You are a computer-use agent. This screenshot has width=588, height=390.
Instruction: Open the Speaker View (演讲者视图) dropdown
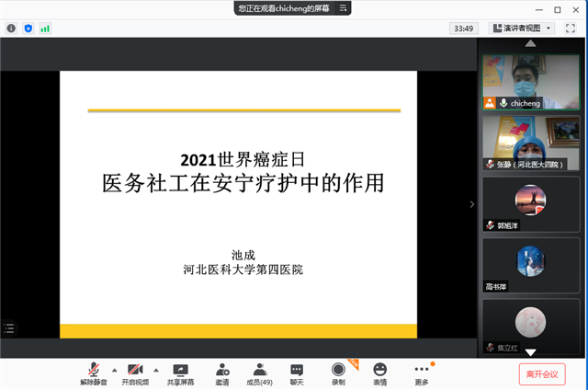(x=521, y=29)
